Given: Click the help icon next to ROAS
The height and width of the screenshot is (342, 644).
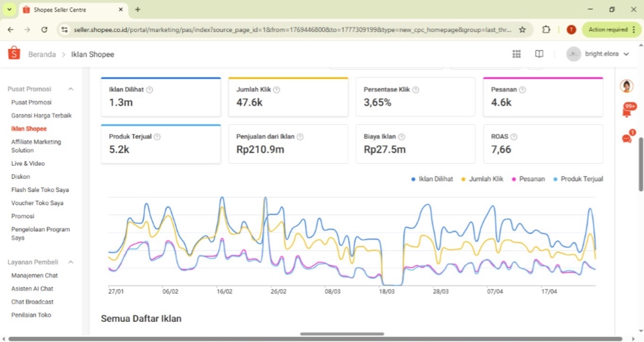Looking at the screenshot, I should point(514,137).
